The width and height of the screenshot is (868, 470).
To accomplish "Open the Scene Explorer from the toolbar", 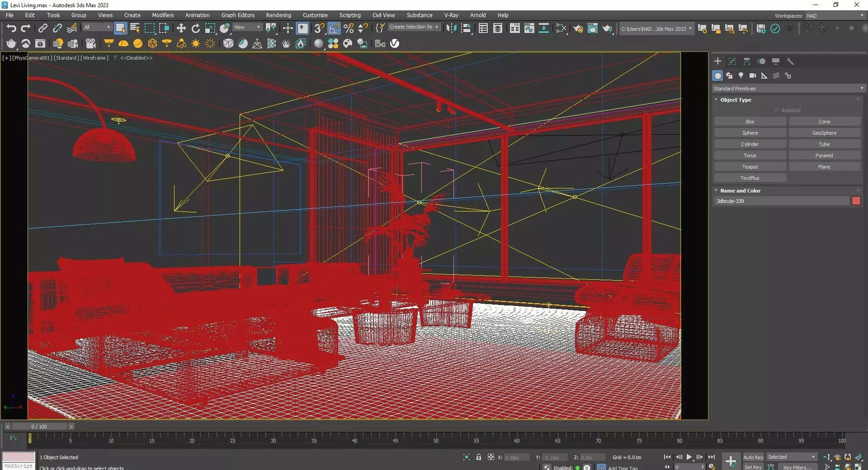I will 483,28.
